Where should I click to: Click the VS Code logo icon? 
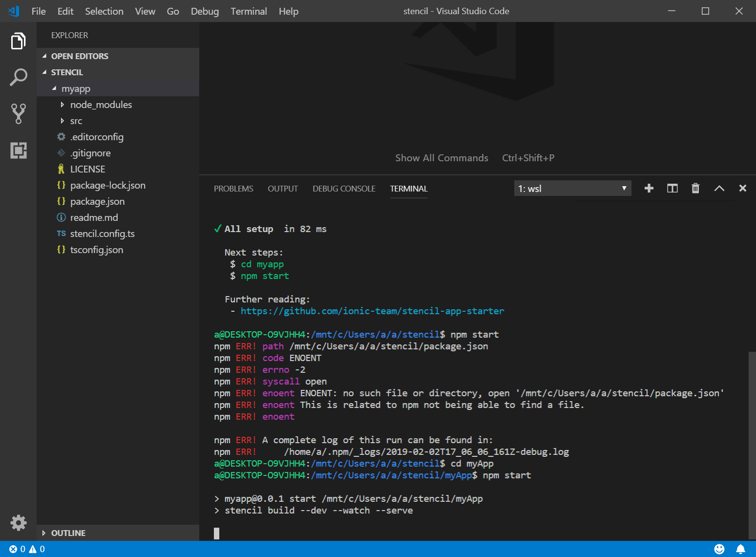point(14,11)
